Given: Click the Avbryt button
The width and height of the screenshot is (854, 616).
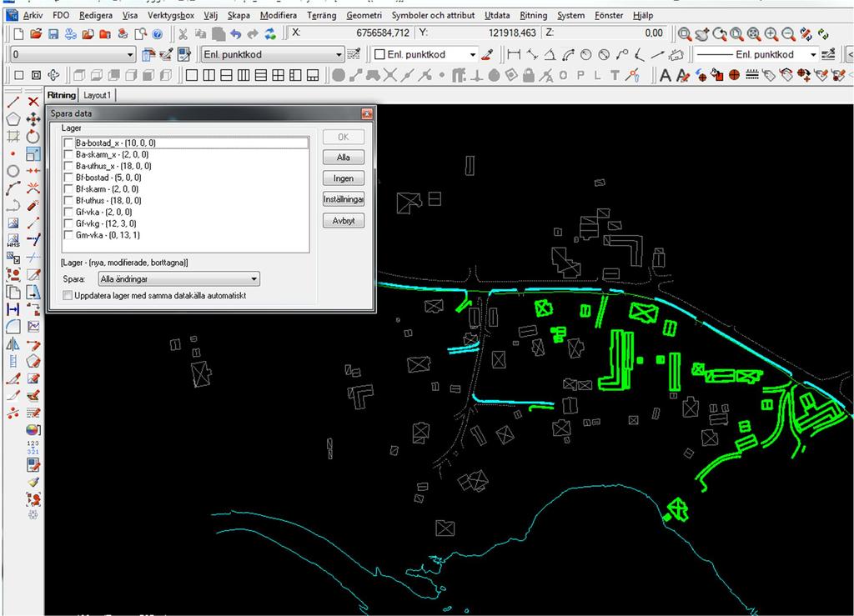Looking at the screenshot, I should (x=343, y=220).
